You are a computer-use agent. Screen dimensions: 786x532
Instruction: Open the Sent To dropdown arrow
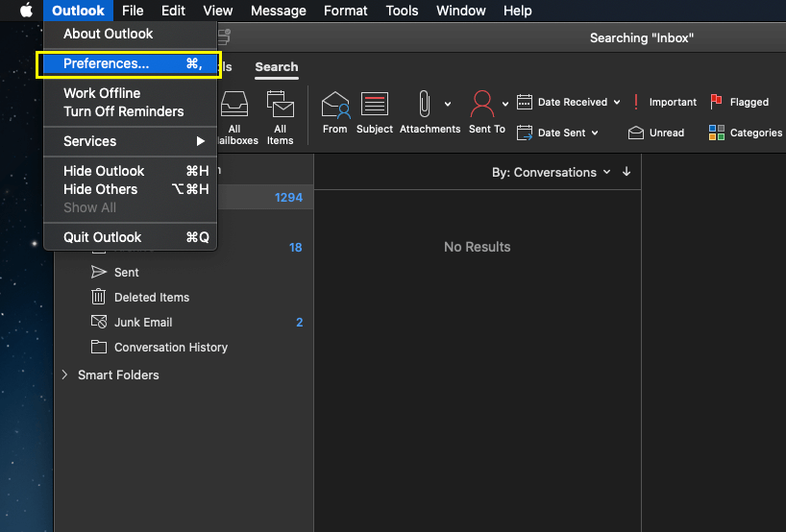tap(505, 104)
